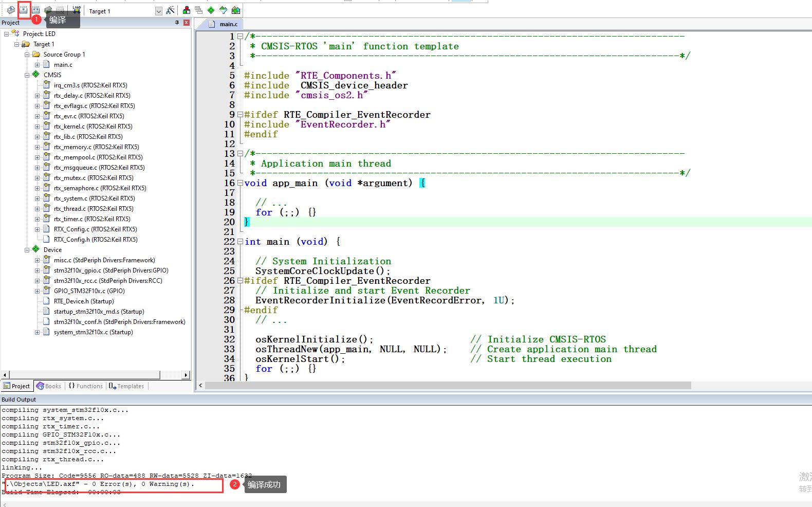
Task: Select rtx_timer.c file in tree
Action: 92,219
